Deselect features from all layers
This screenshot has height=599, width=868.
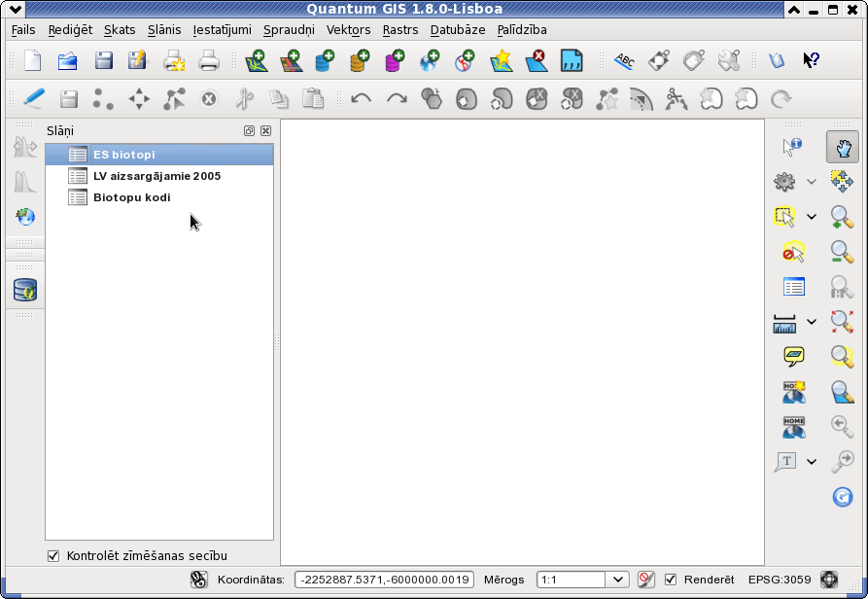[793, 252]
